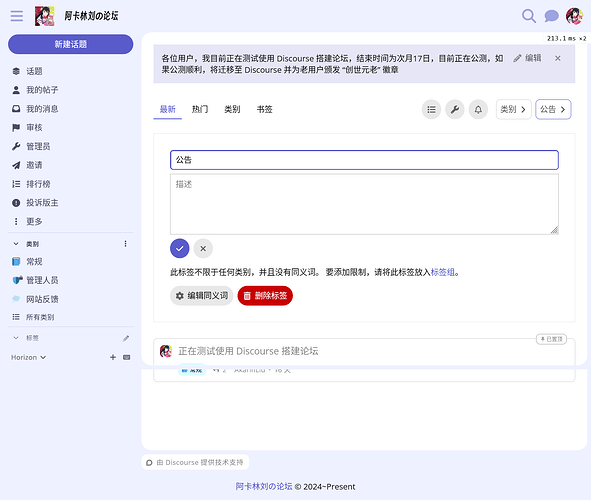Toggle the hamburger sidebar menu
This screenshot has height=500, width=591.
pos(17,16)
